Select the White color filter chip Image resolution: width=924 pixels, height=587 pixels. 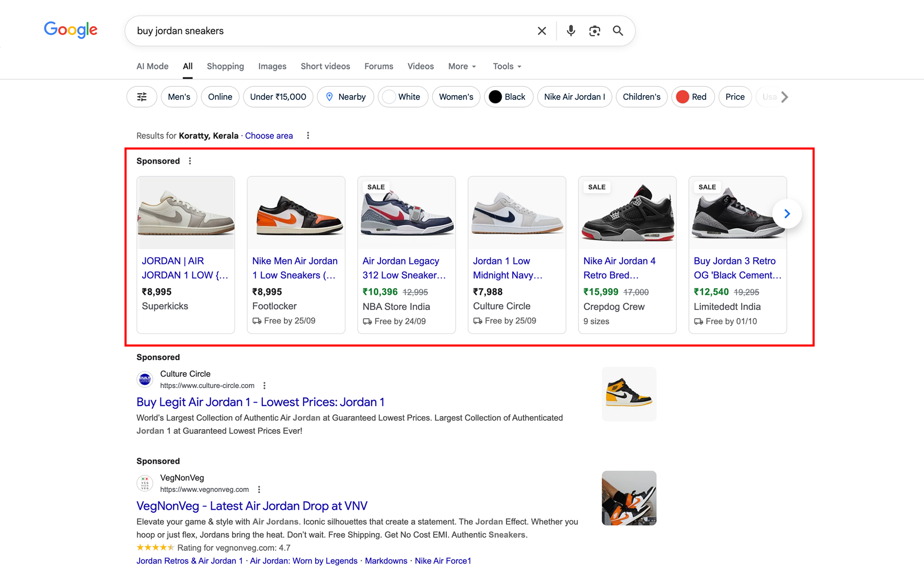(403, 97)
